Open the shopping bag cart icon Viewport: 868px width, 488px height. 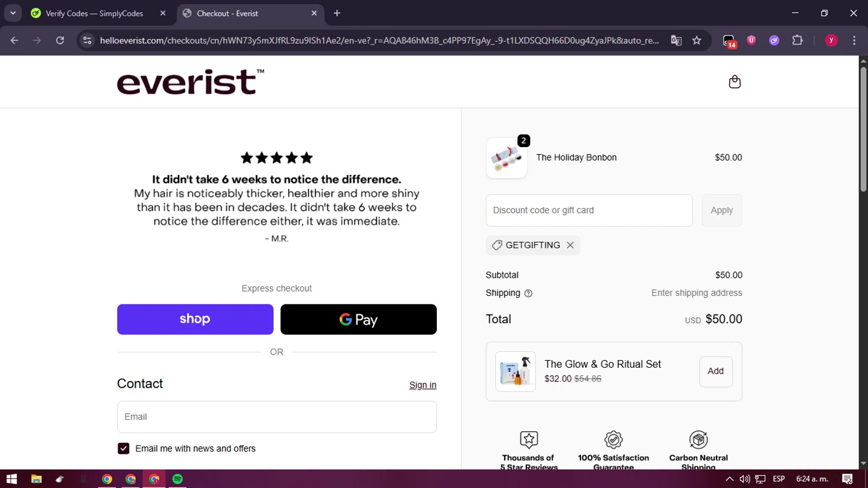point(734,82)
